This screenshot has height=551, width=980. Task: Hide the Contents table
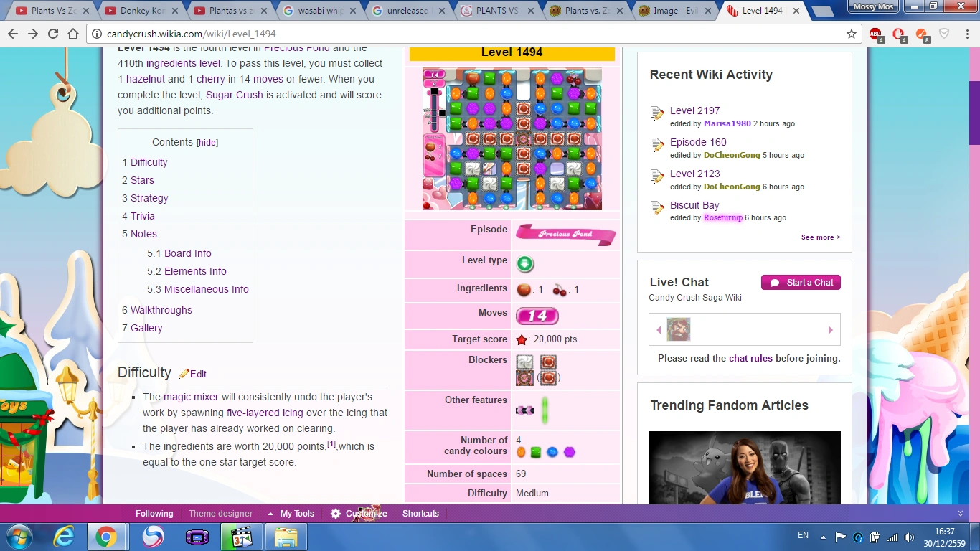tap(207, 143)
